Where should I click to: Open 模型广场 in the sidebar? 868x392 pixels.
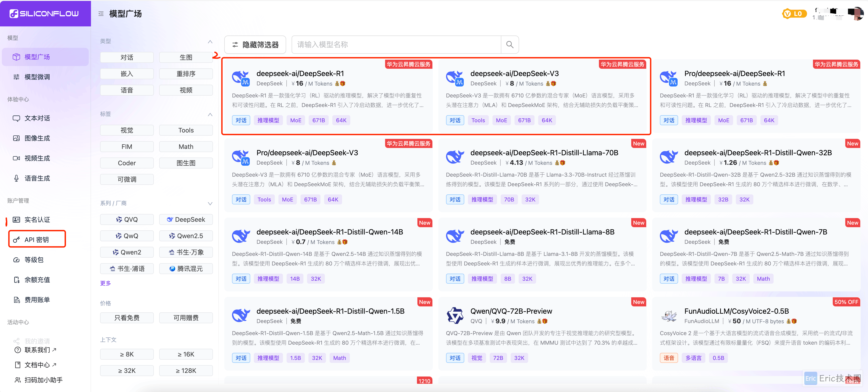45,57
